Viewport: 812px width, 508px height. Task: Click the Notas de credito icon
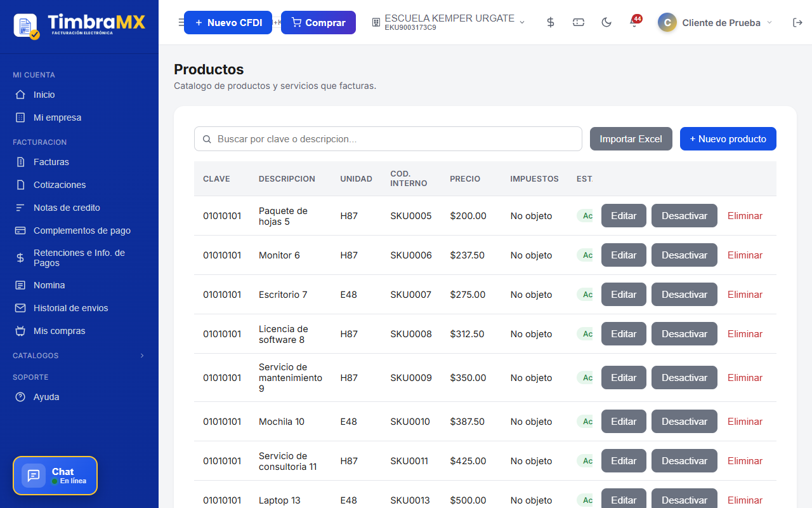(20, 208)
